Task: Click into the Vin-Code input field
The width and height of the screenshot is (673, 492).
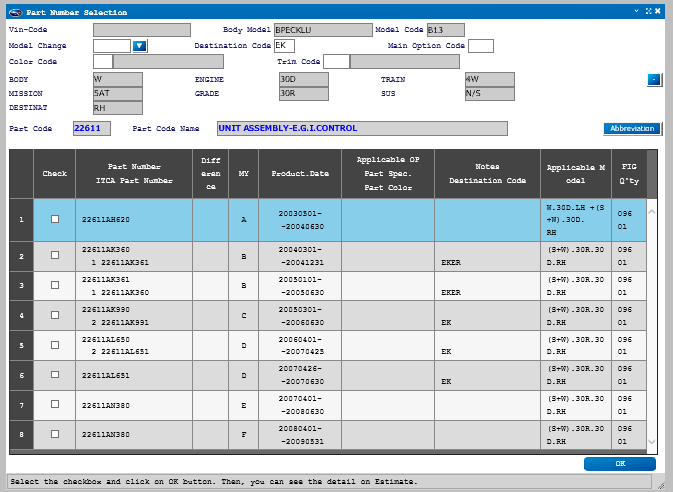Action: click(141, 30)
